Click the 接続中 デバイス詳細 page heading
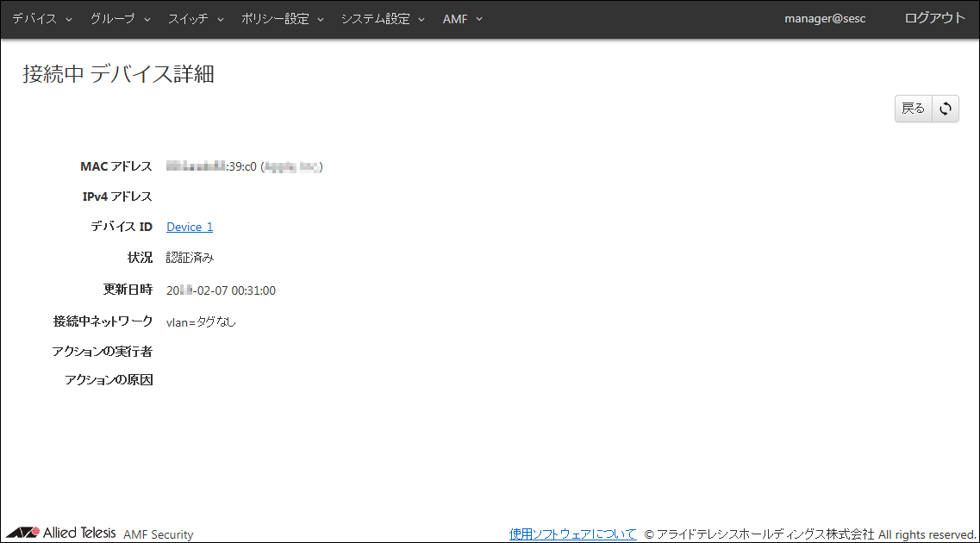980x543 pixels. pyautogui.click(x=118, y=74)
